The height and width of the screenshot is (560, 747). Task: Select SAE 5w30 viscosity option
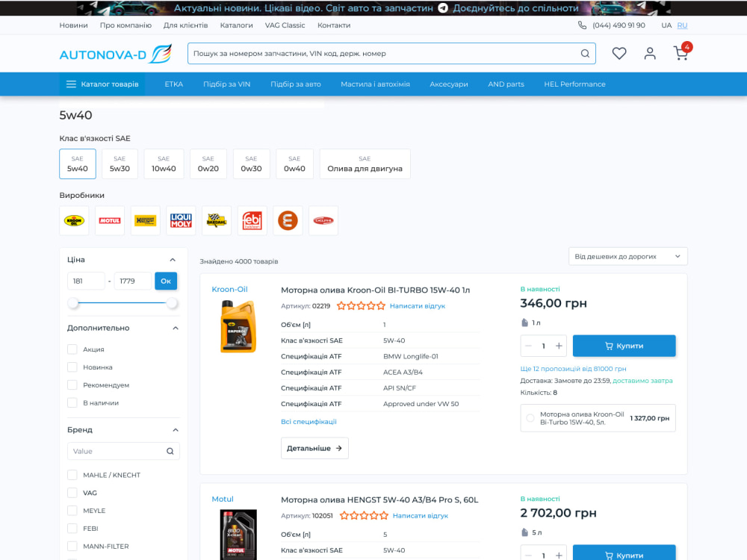tap(120, 164)
